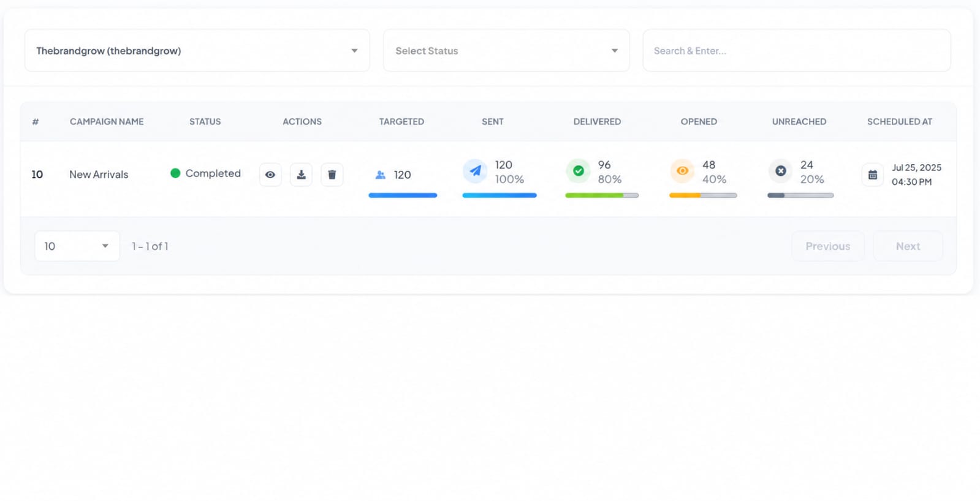The height and width of the screenshot is (501, 980).
Task: Click the Next pagination button
Action: [908, 246]
